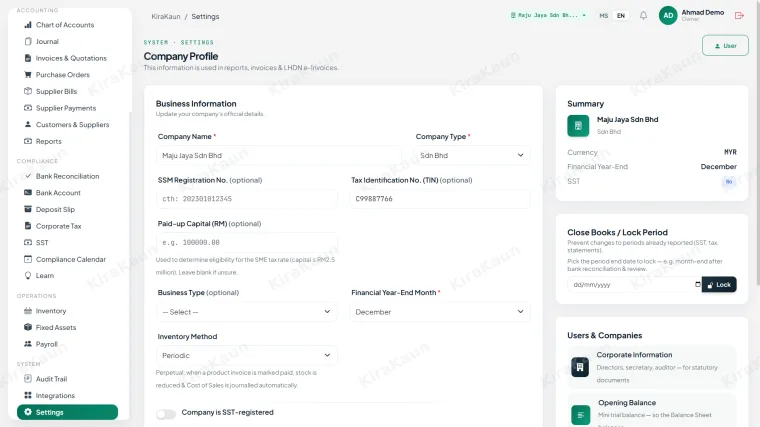
Task: Open the Company Type dropdown
Action: [x=472, y=156]
